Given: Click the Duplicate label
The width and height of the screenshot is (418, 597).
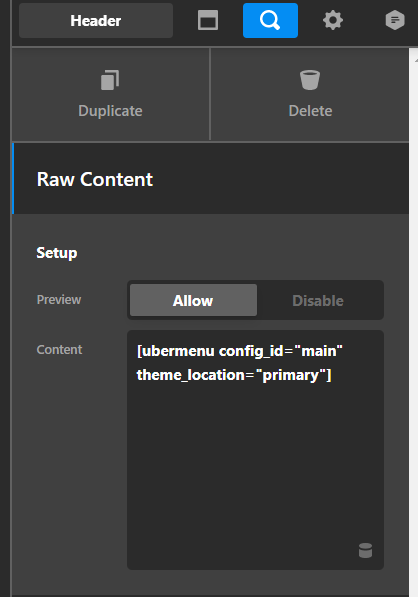Looking at the screenshot, I should [x=110, y=111].
